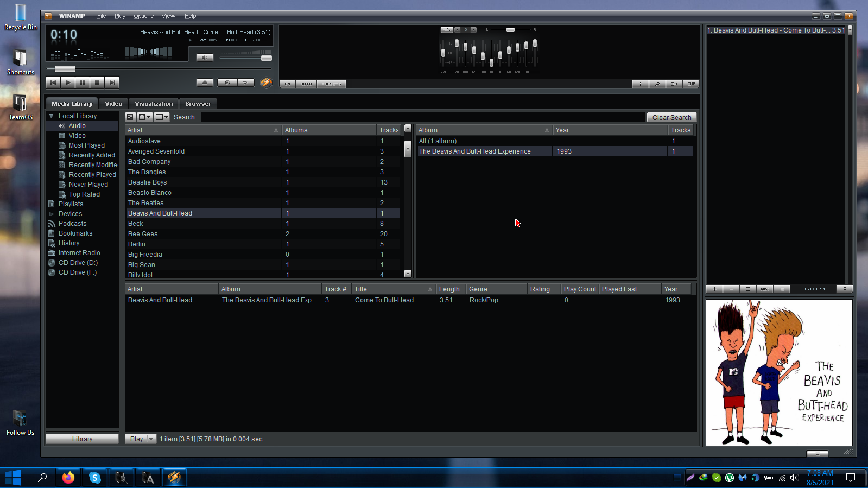This screenshot has height=488, width=868.
Task: Click the Eject open file button
Action: 205,83
